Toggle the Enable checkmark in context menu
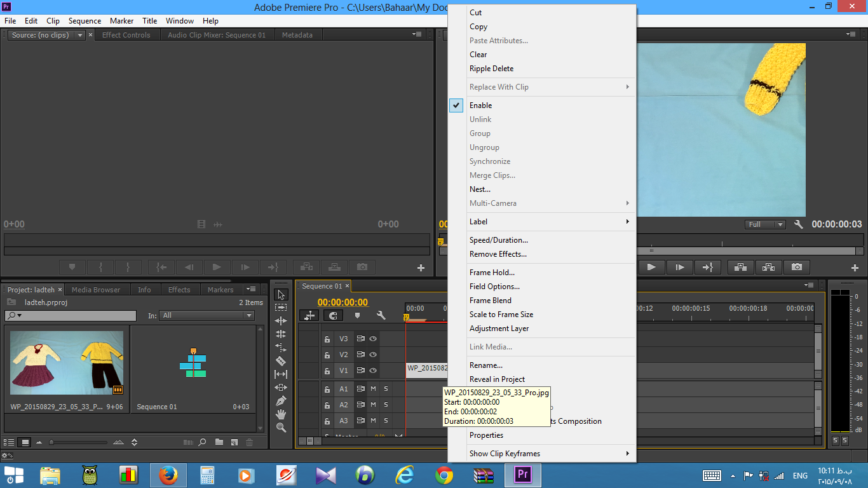Viewport: 868px width, 488px height. tap(456, 105)
